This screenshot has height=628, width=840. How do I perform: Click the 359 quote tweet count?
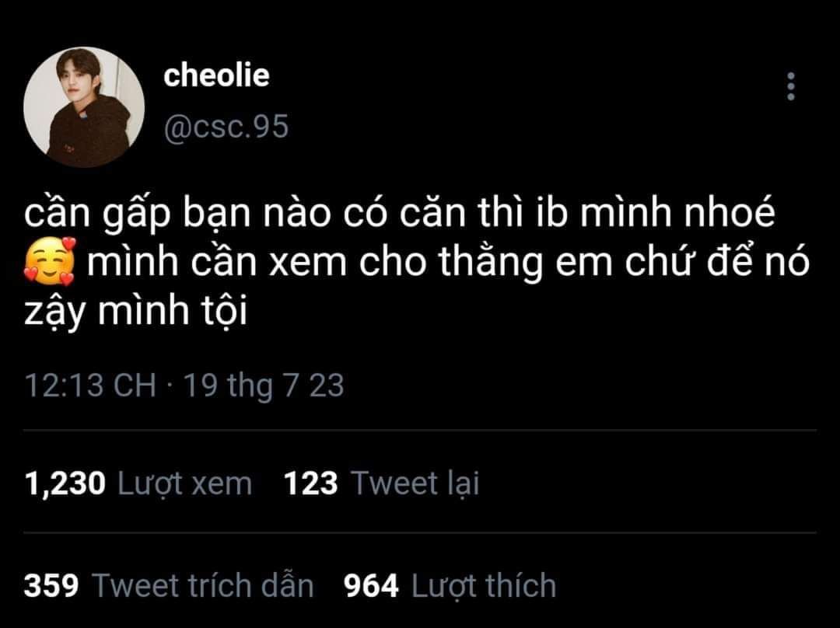click(51, 585)
